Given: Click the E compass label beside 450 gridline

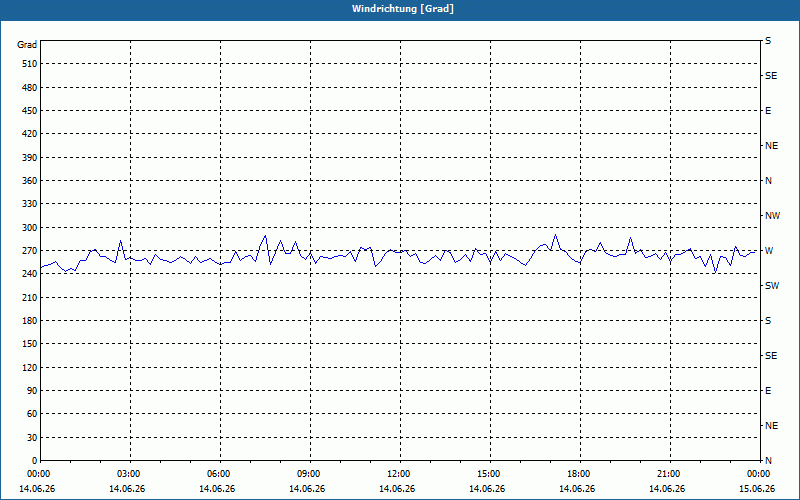Looking at the screenshot, I should tap(768, 111).
